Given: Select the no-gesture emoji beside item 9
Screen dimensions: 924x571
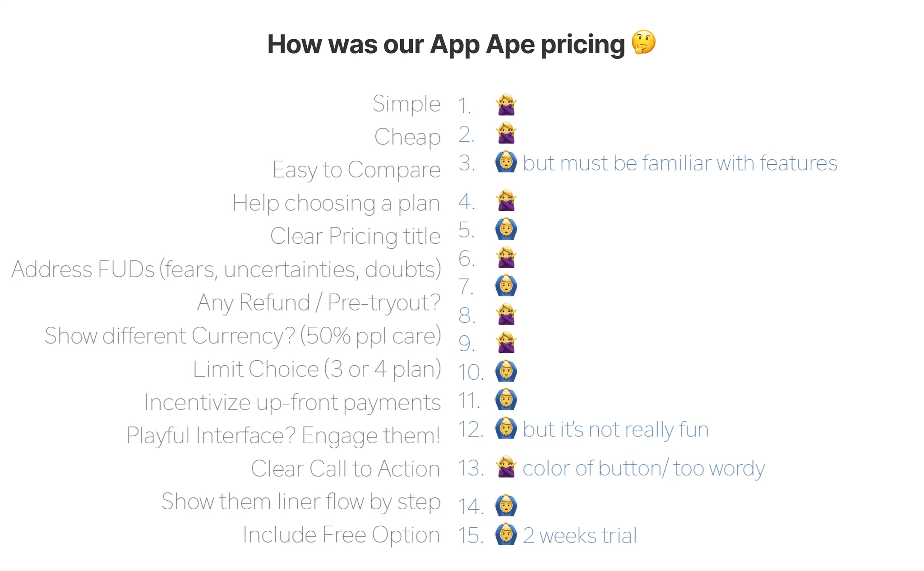Looking at the screenshot, I should click(x=506, y=343).
